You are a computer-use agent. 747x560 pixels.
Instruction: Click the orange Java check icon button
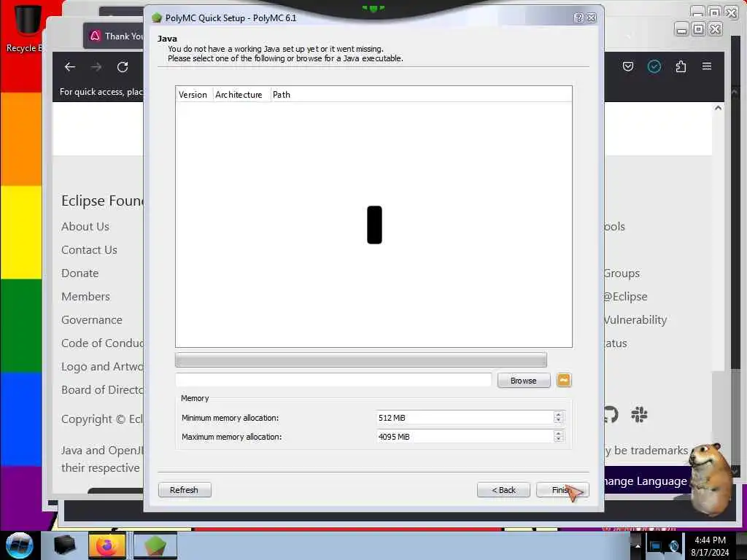[564, 381]
